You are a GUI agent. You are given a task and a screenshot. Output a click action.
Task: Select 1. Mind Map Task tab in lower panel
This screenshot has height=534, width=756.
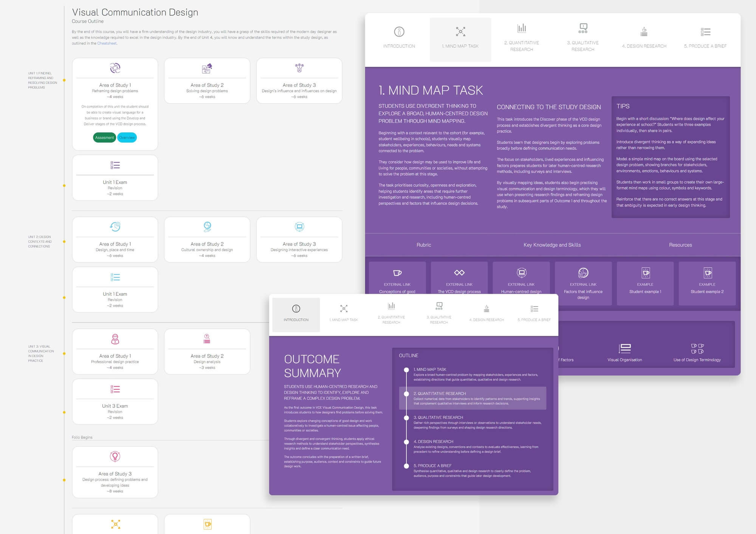[344, 315]
